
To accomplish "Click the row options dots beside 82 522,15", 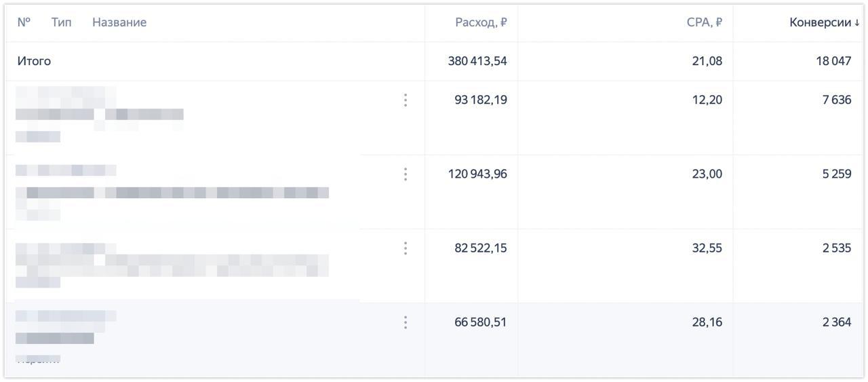I will (x=406, y=248).
